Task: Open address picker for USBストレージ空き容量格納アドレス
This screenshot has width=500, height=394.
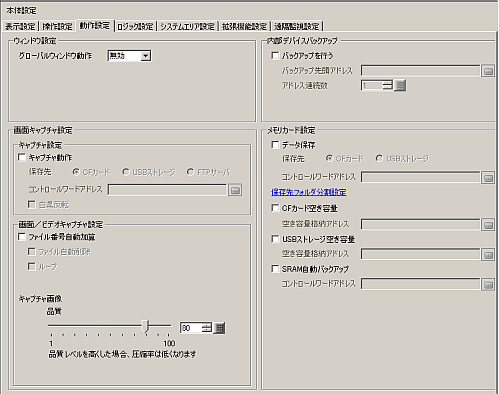Action: [488, 255]
